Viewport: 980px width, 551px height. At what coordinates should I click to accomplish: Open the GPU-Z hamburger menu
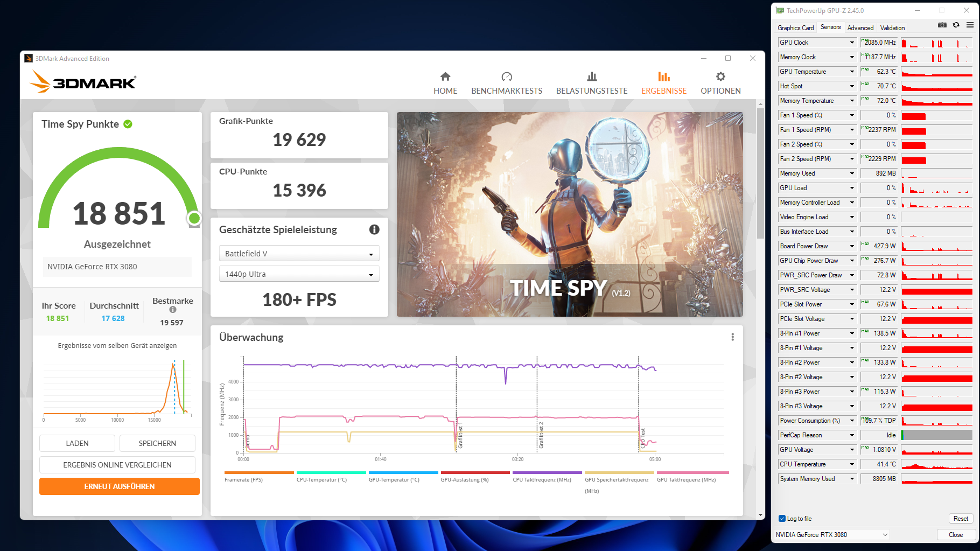click(x=970, y=25)
